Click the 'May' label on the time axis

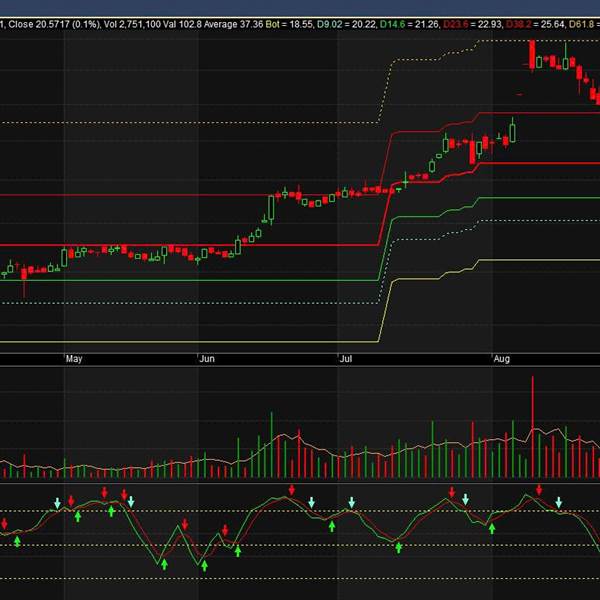(x=74, y=359)
